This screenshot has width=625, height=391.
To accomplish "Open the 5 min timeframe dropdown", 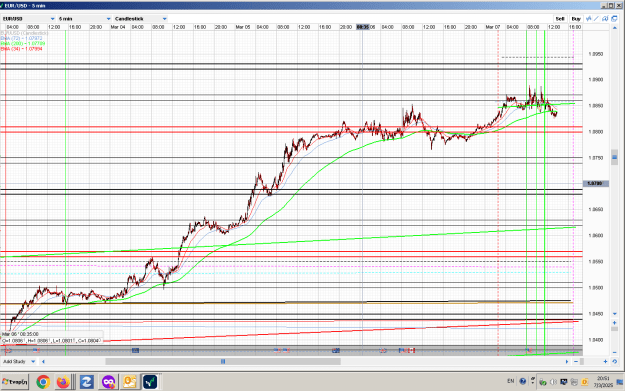I will [x=84, y=19].
